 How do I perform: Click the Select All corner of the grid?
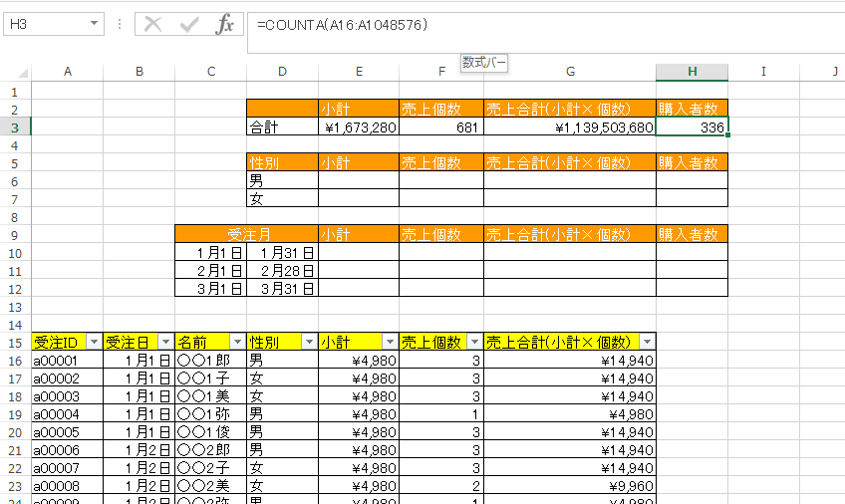point(16,72)
